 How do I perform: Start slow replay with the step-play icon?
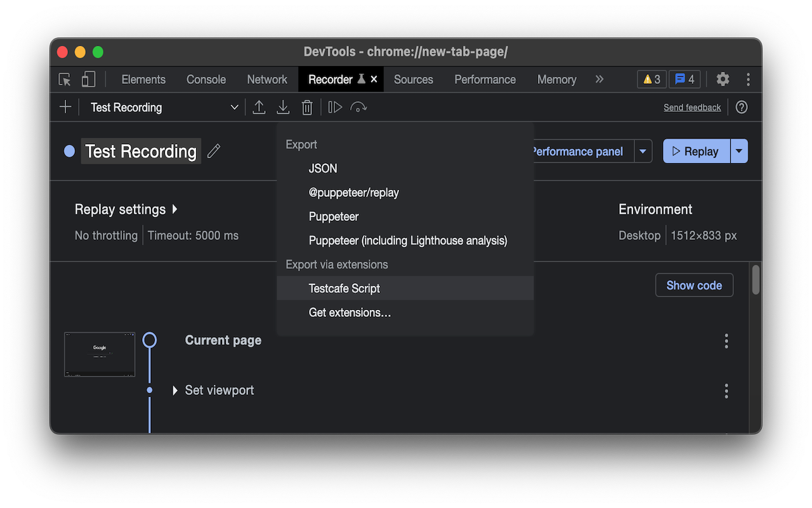point(334,107)
